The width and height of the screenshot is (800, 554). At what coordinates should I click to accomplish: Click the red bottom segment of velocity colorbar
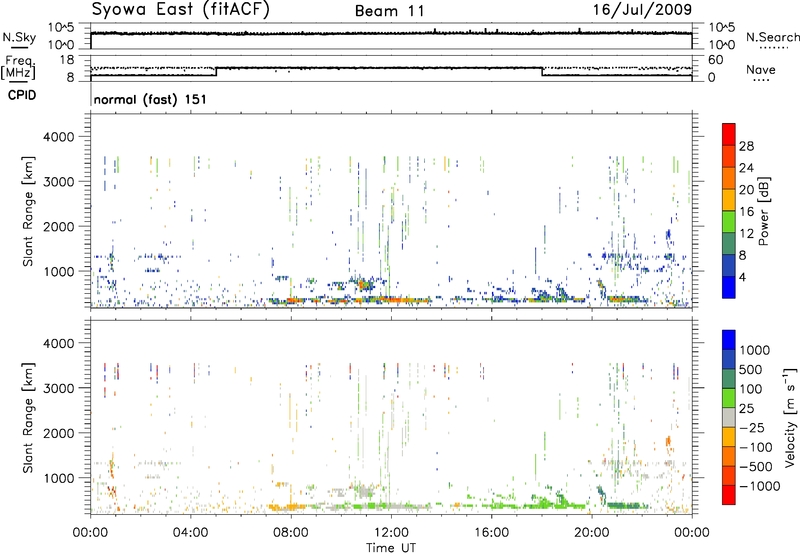point(729,495)
